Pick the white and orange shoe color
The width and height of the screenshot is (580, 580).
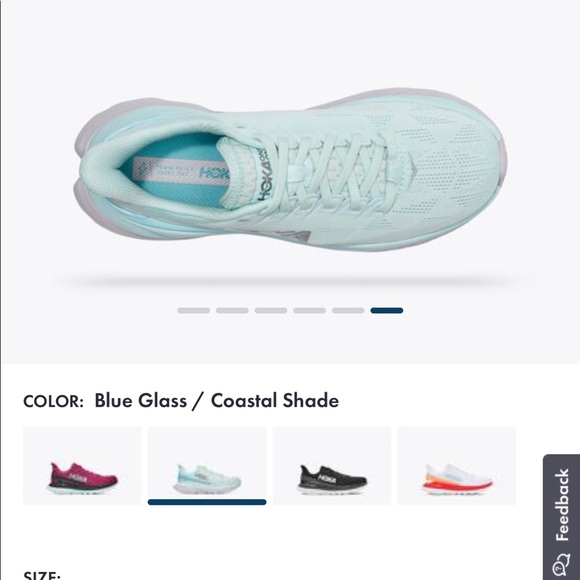tap(456, 466)
